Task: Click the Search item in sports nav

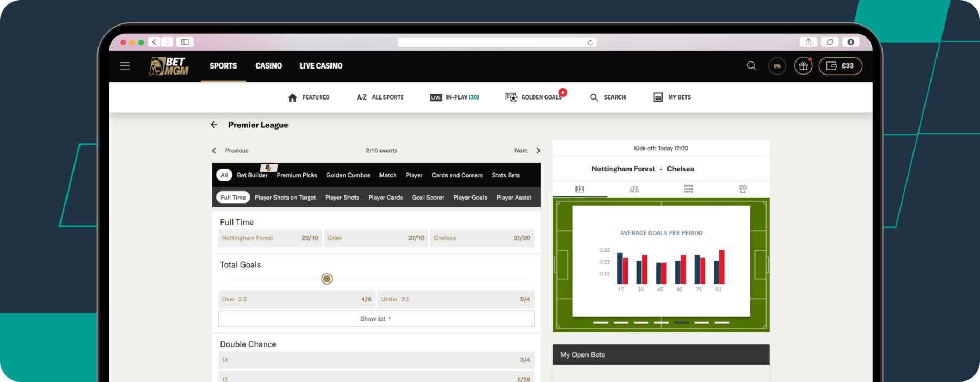Action: 608,97
